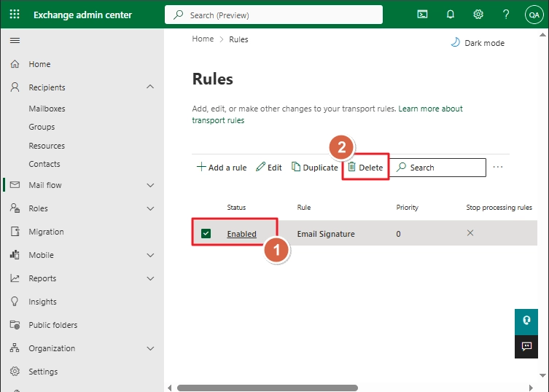Open Mailboxes in the sidebar
This screenshot has height=392, width=549.
point(47,109)
